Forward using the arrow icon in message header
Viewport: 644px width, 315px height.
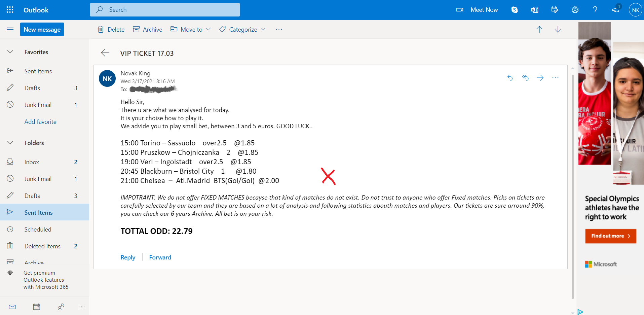coord(540,78)
